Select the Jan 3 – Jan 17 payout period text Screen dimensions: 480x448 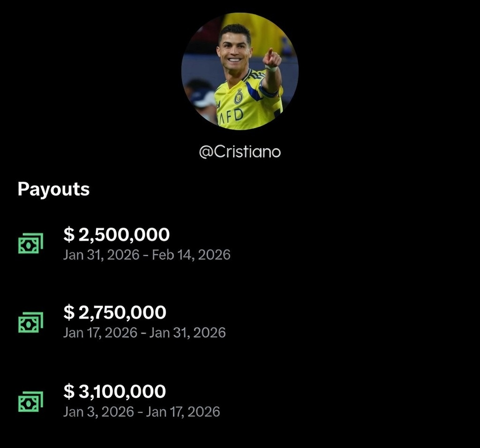click(x=142, y=411)
